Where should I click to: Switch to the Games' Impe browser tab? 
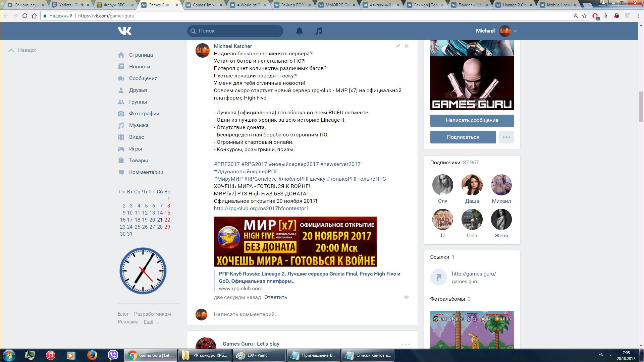coord(204,5)
